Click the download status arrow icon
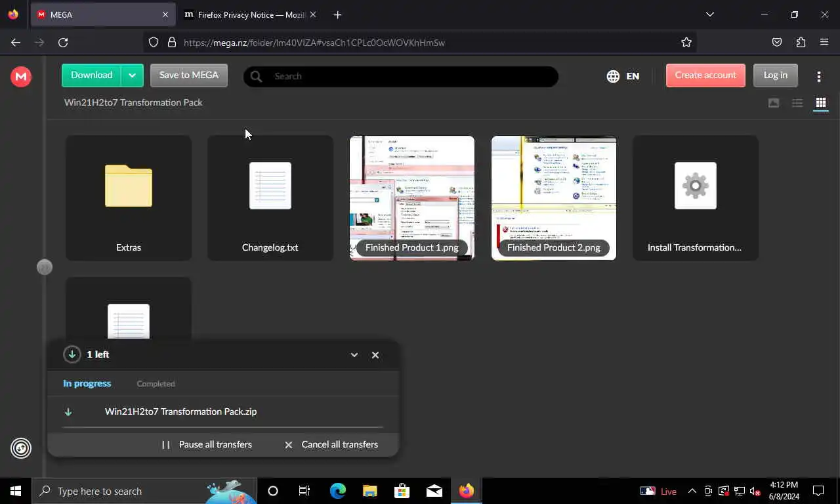This screenshot has width=840, height=504. pyautogui.click(x=72, y=355)
